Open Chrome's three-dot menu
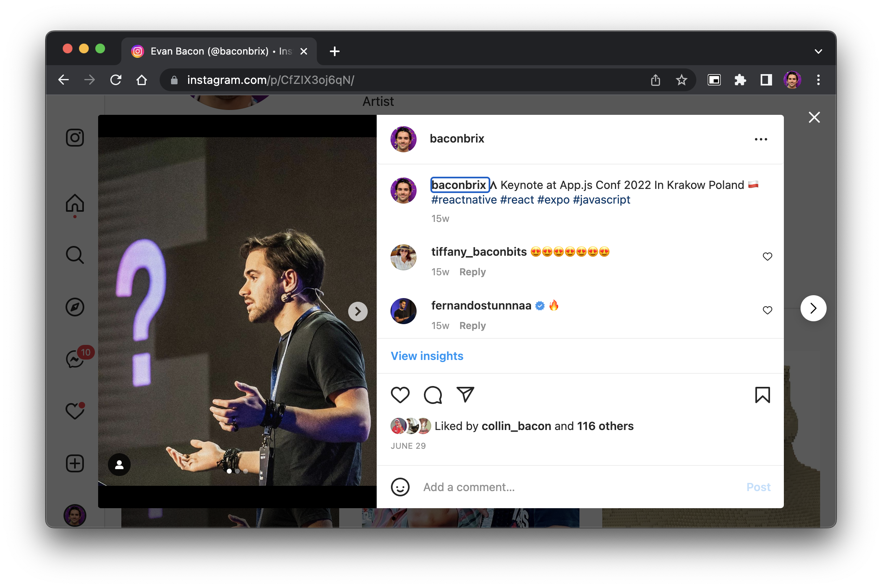Image resolution: width=882 pixels, height=588 pixels. (x=818, y=80)
